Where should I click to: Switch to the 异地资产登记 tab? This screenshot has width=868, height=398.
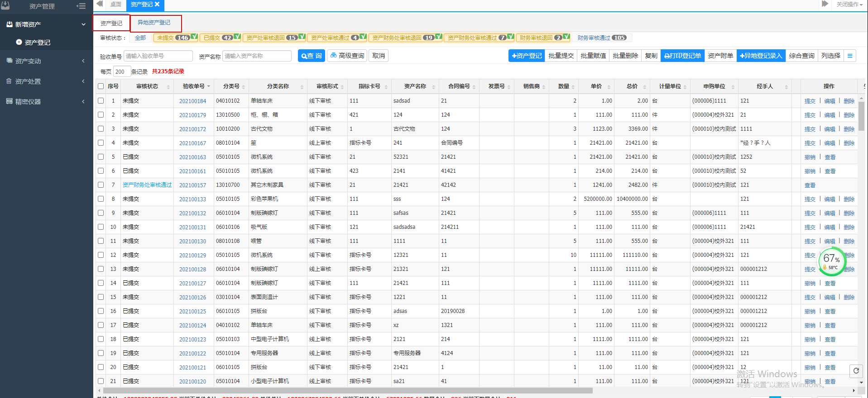(154, 23)
